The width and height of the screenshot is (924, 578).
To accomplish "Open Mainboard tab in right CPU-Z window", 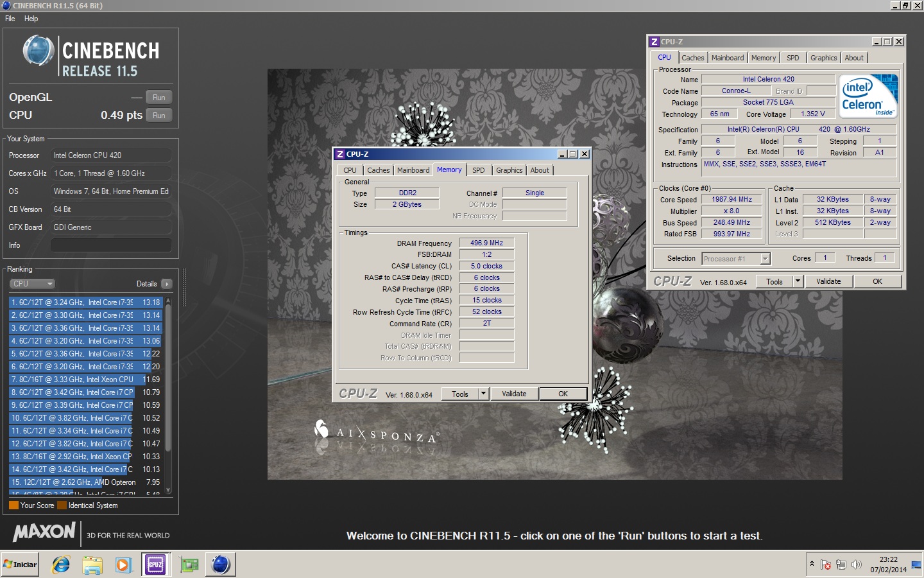I will [x=728, y=58].
